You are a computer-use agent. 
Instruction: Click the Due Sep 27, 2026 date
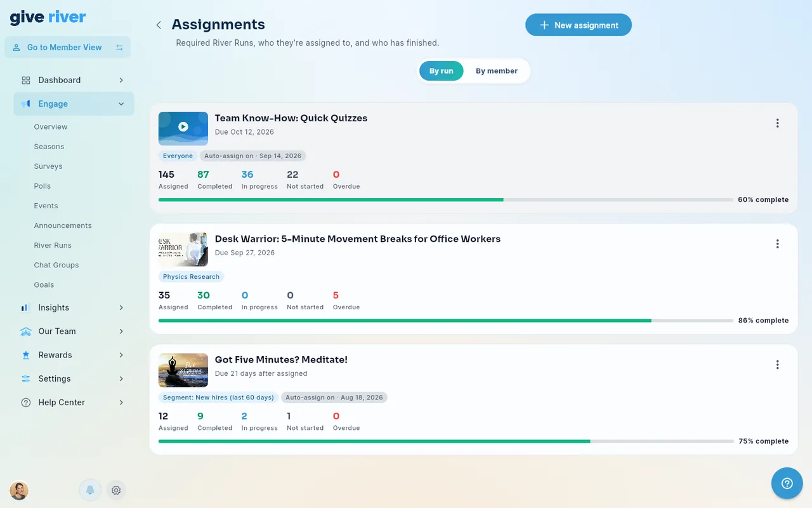click(x=245, y=253)
